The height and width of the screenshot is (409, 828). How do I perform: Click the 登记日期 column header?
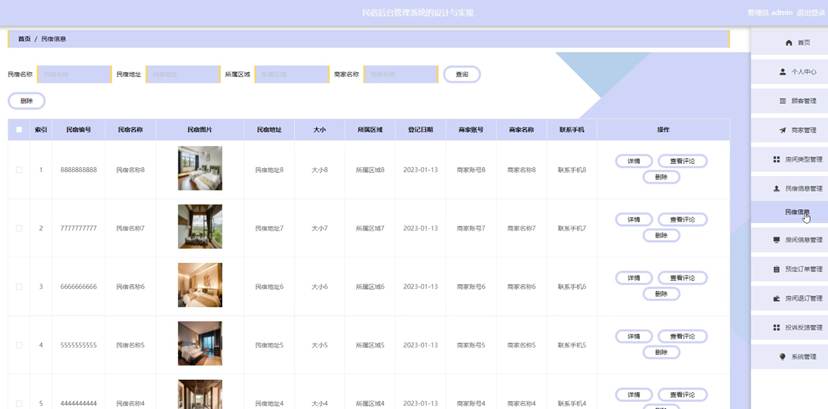tap(420, 129)
